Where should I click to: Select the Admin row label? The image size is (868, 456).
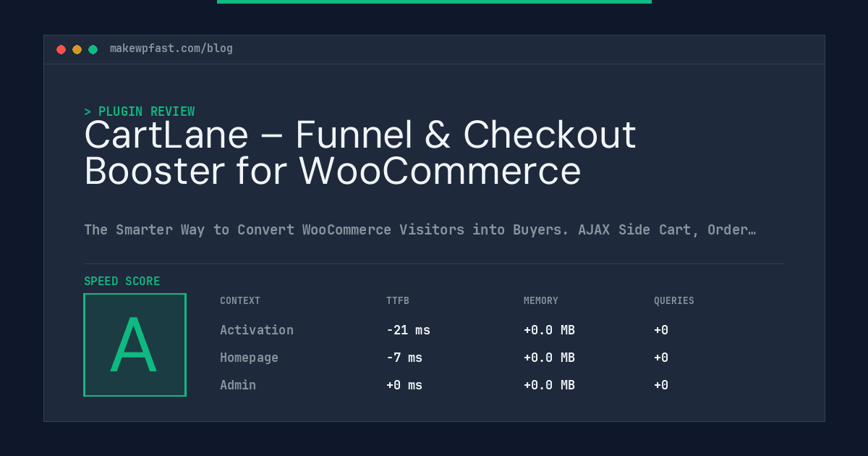click(x=238, y=385)
